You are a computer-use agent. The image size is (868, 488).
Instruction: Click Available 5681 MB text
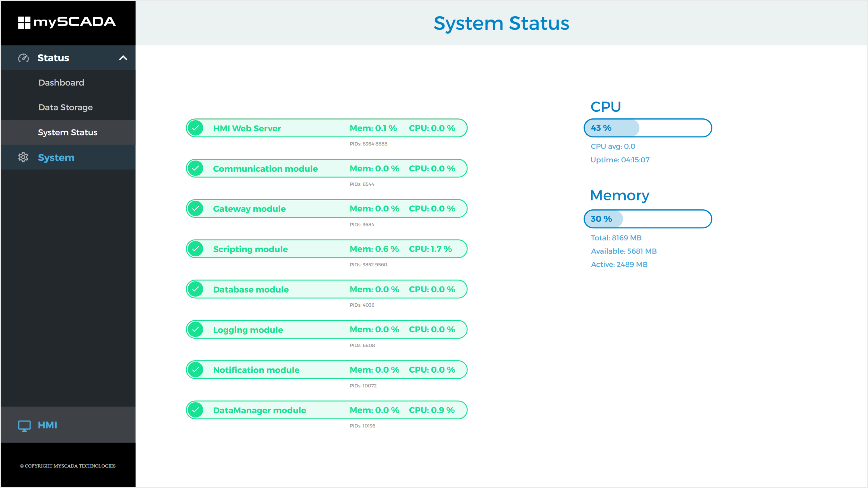pyautogui.click(x=624, y=251)
